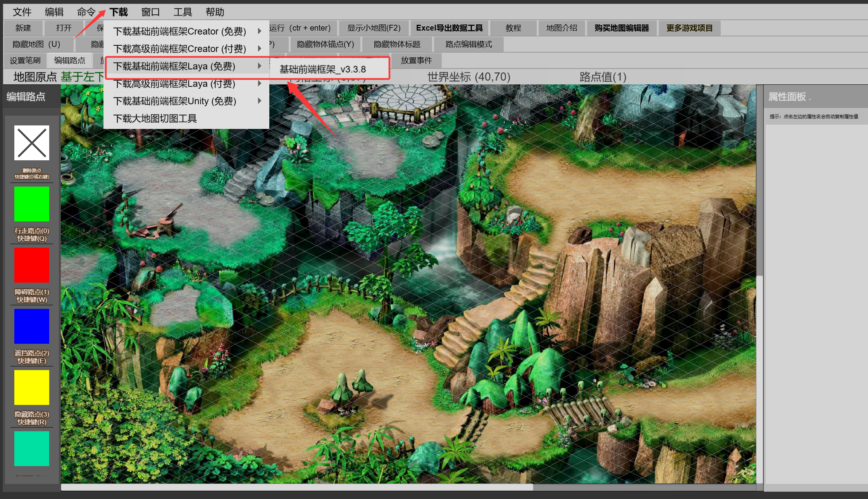Choose 下载大地图切图工具 menu item
The height and width of the screenshot is (499, 868).
155,118
